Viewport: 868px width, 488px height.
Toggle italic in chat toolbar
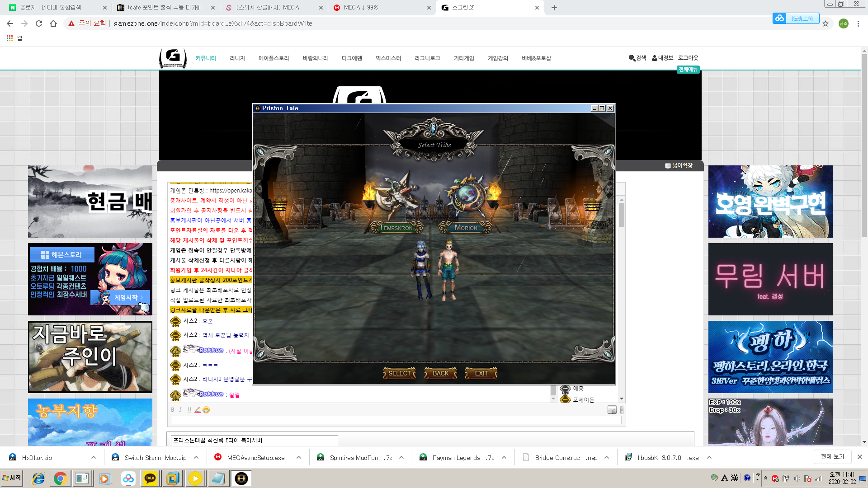(x=180, y=410)
